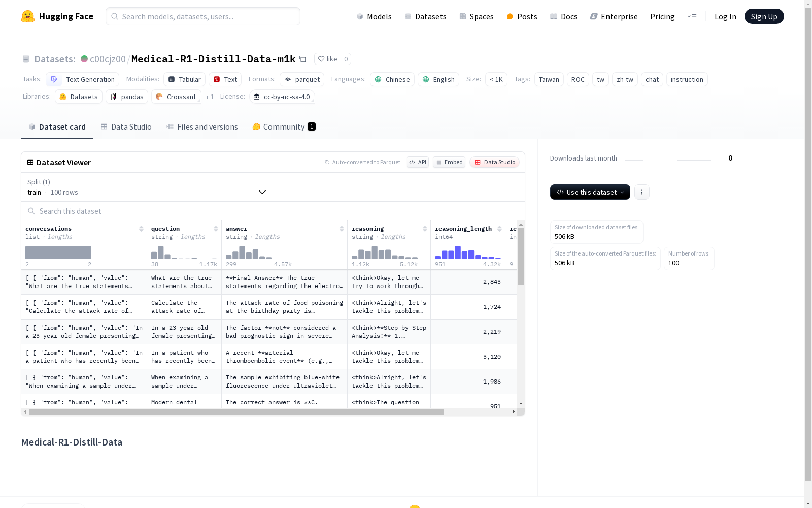The height and width of the screenshot is (508, 812).
Task: Click the Embed button
Action: pyautogui.click(x=449, y=162)
